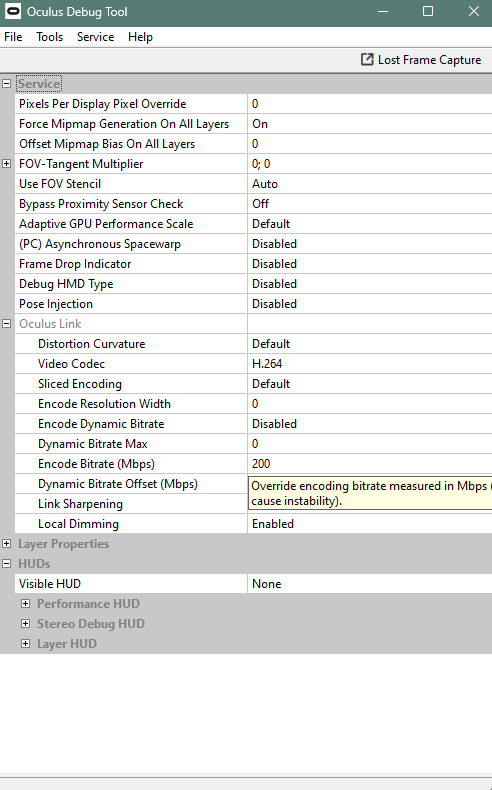Select the HUDs header label
This screenshot has width=492, height=790.
[x=34, y=564]
